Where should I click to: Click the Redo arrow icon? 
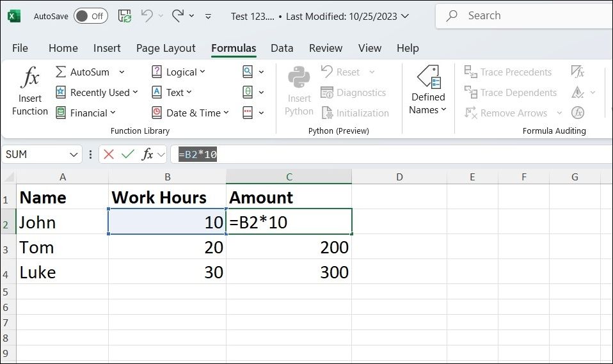[x=178, y=15]
